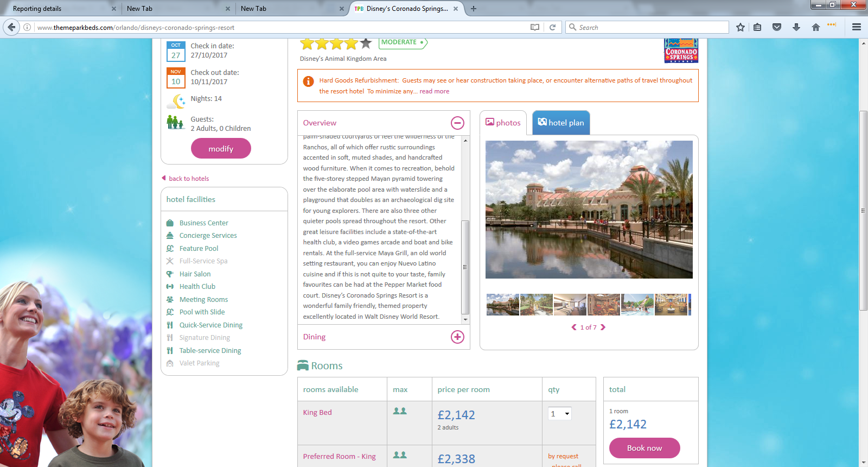Open the browser hamburger menu
Viewport: 868px width, 467px height.
(x=857, y=27)
